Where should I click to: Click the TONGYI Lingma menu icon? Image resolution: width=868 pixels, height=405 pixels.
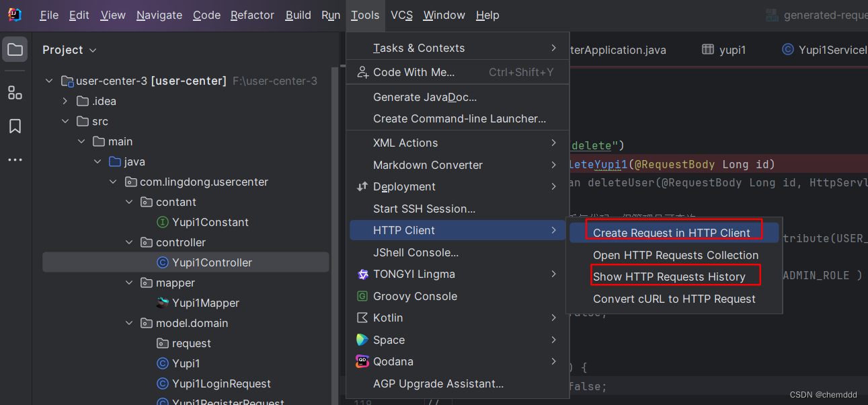click(363, 274)
